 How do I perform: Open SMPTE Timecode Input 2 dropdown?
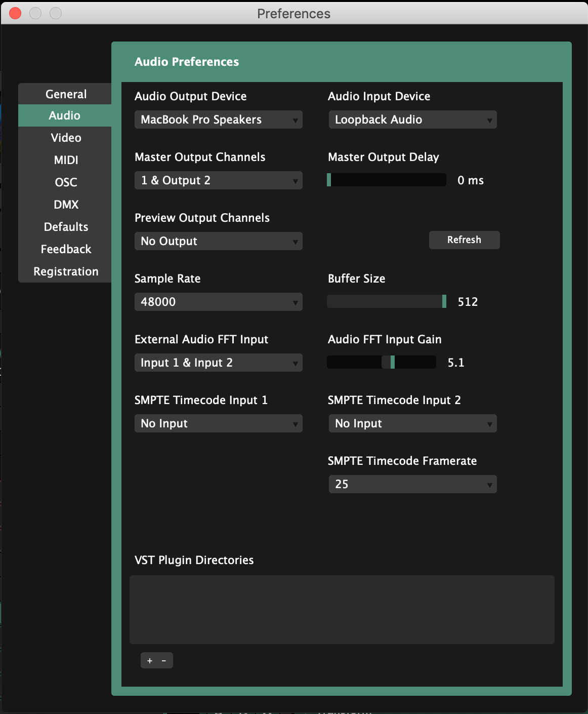point(412,424)
